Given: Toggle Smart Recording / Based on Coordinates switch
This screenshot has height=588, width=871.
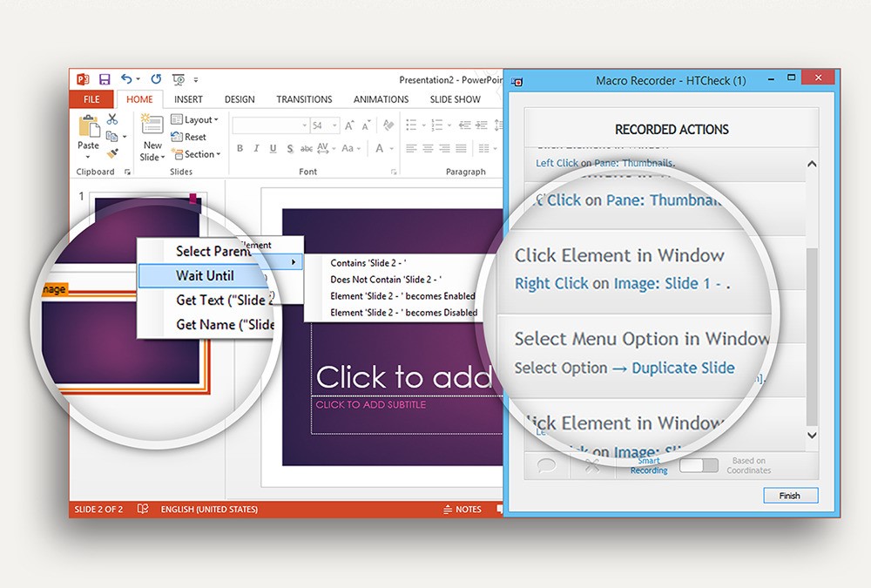Looking at the screenshot, I should pos(698,466).
